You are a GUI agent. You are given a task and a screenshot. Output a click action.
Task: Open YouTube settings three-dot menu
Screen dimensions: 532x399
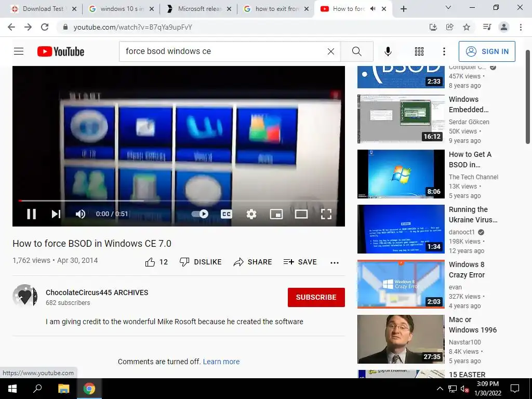click(444, 51)
